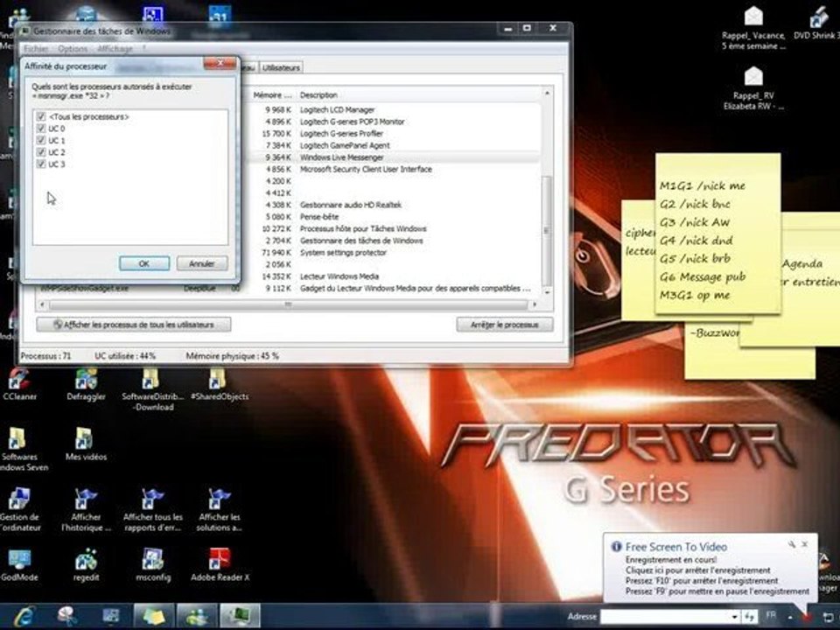This screenshot has height=630, width=840.
Task: Open the CCleaner desktop shortcut
Action: pos(19,383)
